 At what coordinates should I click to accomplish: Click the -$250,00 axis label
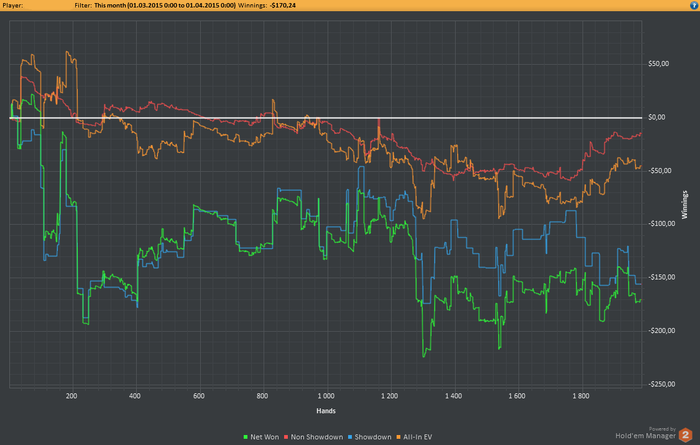(662, 384)
